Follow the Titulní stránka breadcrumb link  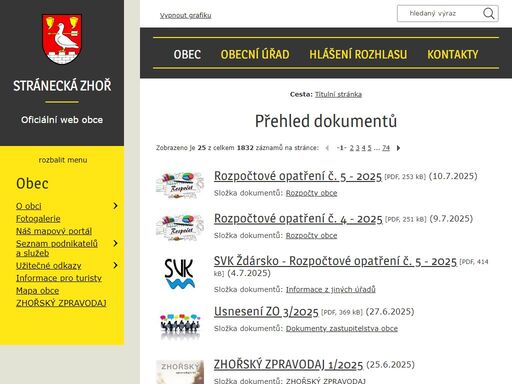click(x=338, y=94)
